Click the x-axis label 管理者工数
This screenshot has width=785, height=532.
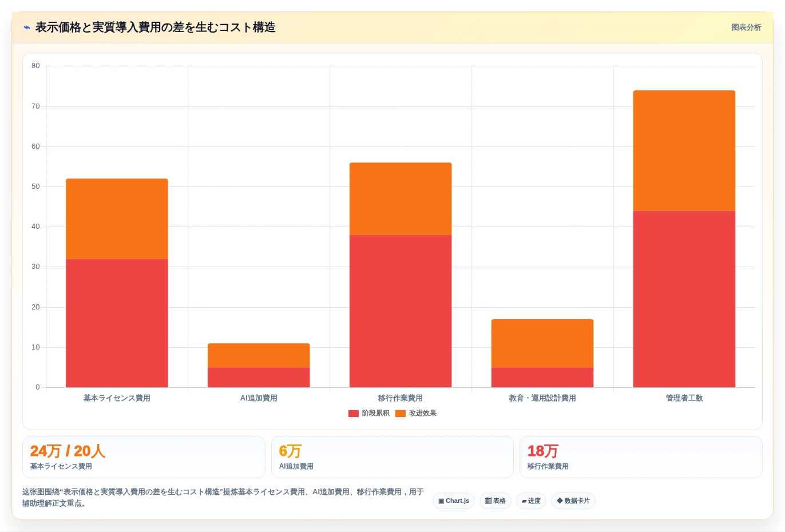(x=684, y=398)
